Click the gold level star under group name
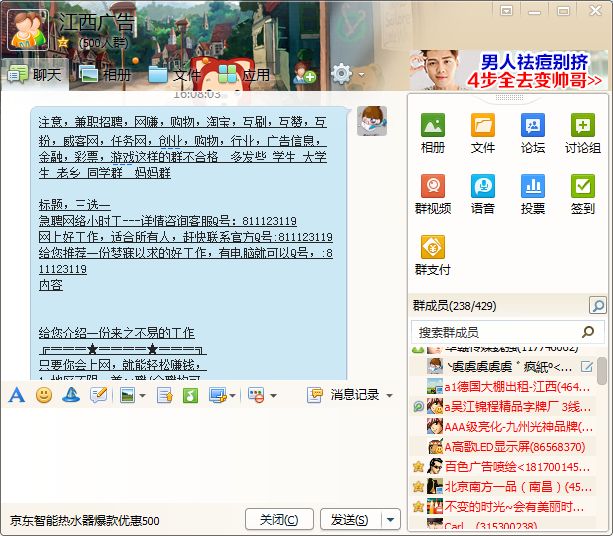The image size is (613, 536). [63, 42]
